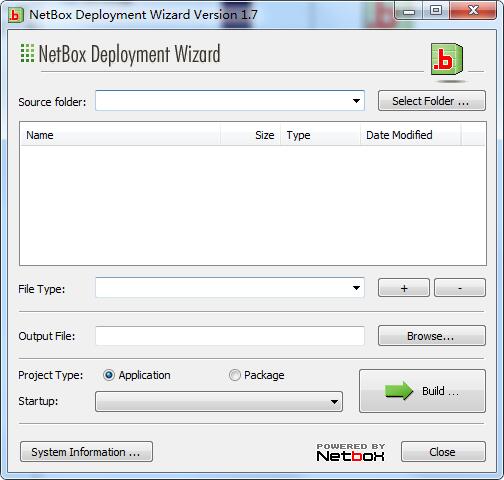Click the Type column header

321,135
